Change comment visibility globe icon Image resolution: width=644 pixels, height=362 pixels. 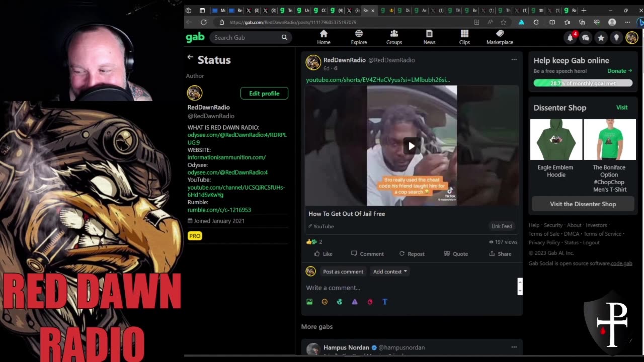pyautogui.click(x=340, y=302)
